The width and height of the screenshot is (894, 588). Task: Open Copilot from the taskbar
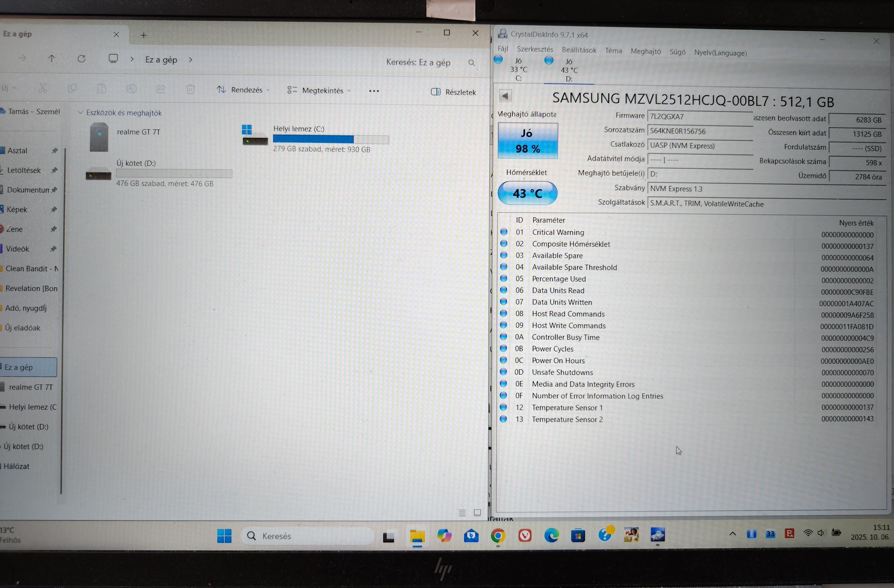click(444, 536)
